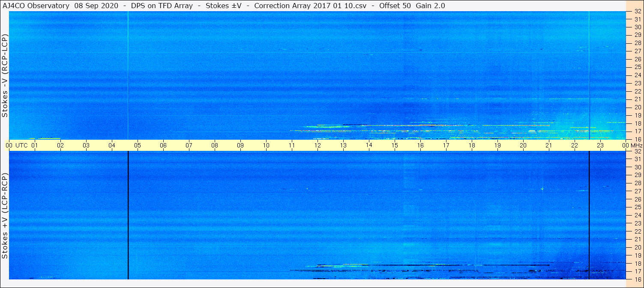Click the AJ4CO Observatory title text
The width and height of the screenshot is (644, 288).
pyautogui.click(x=36, y=6)
